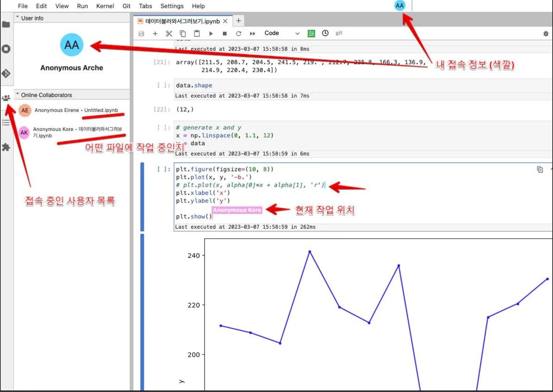This screenshot has height=392, width=553.
Task: Open the Table of Contents sidebar icon
Action: [x=6, y=123]
